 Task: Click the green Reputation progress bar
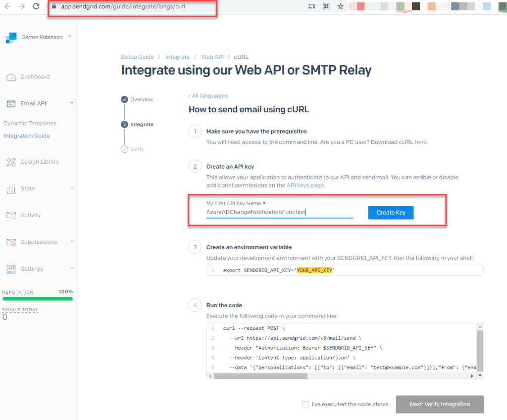point(38,299)
